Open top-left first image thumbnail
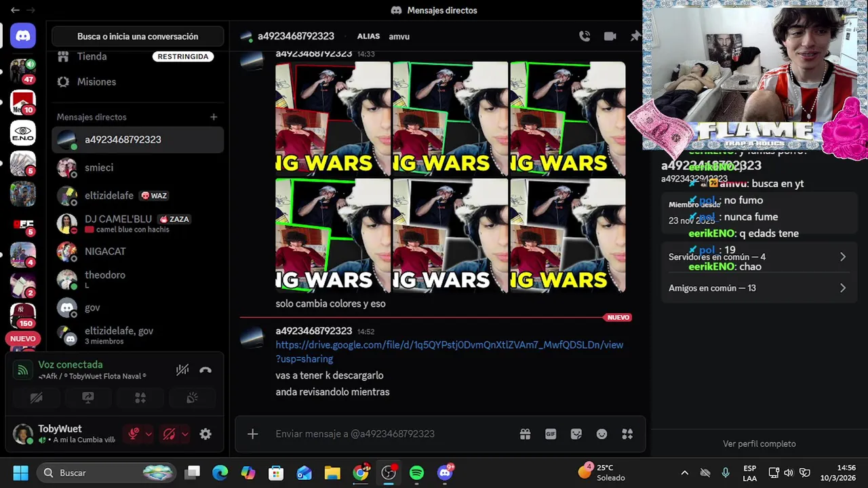This screenshot has height=488, width=868. pos(333,119)
